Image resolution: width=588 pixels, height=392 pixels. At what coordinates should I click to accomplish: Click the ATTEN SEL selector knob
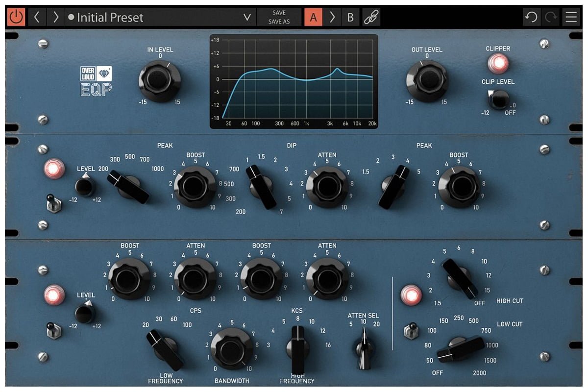pyautogui.click(x=364, y=348)
